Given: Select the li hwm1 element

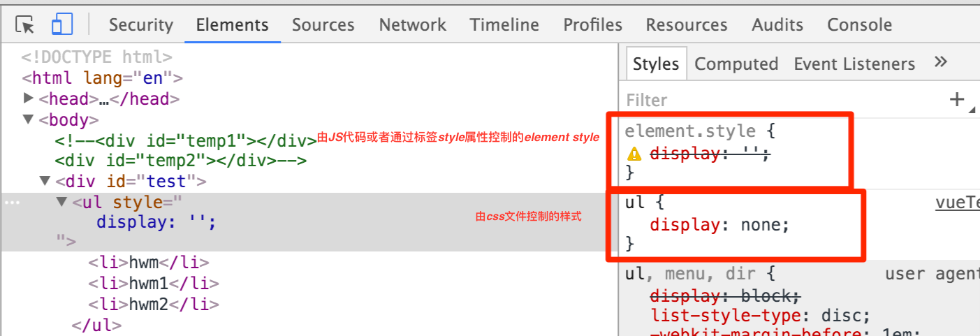Looking at the screenshot, I should click(154, 284).
